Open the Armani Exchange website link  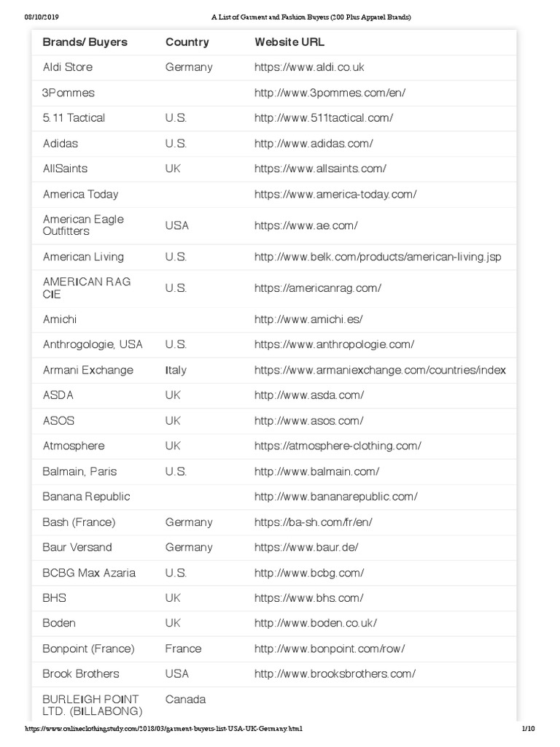(380, 370)
